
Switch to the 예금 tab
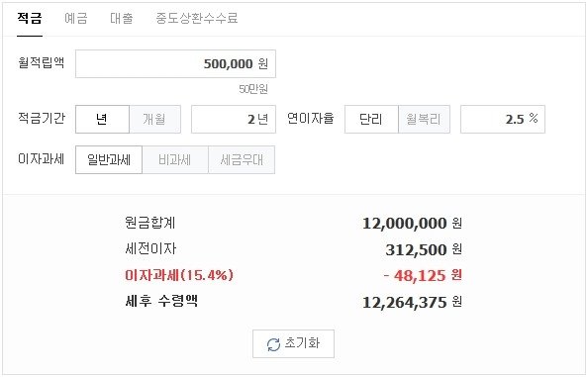pyautogui.click(x=76, y=18)
